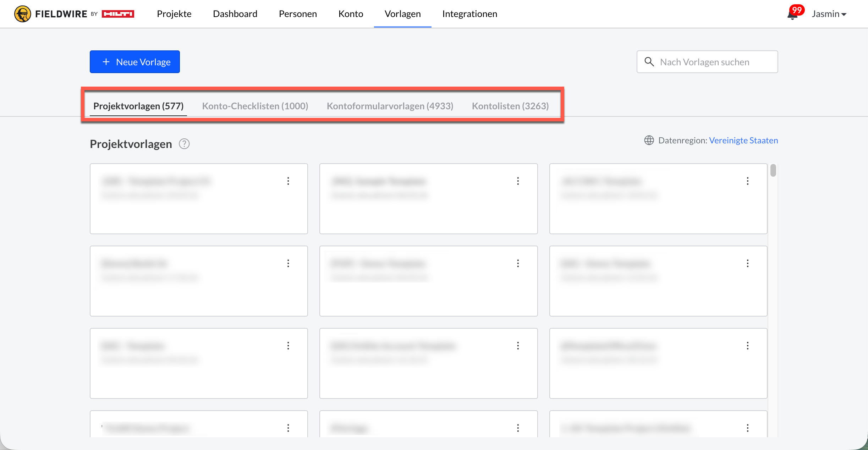Click the Fieldwire helmet logo icon
The image size is (868, 450).
tap(22, 14)
